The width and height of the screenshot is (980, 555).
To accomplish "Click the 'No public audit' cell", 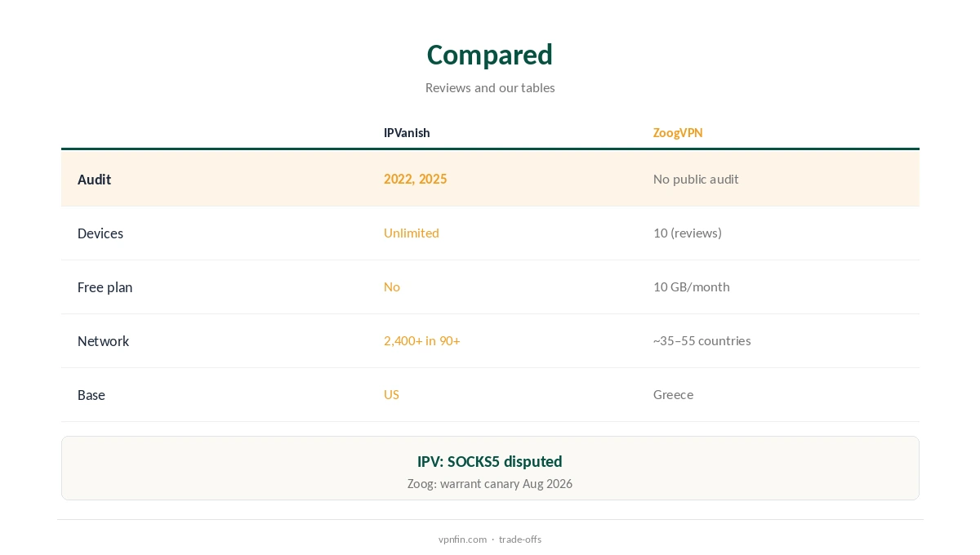I will click(696, 179).
